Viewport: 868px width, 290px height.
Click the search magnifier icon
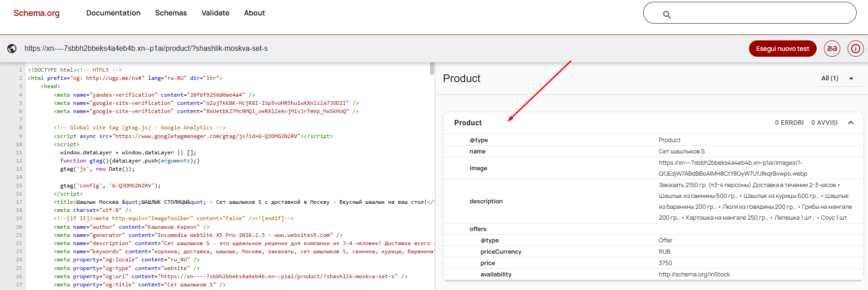(667, 15)
